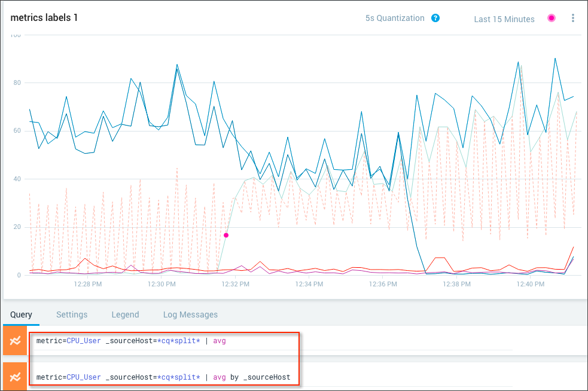The width and height of the screenshot is (588, 391).
Task: Click the 12:36 PM time axis label
Action: point(382,285)
